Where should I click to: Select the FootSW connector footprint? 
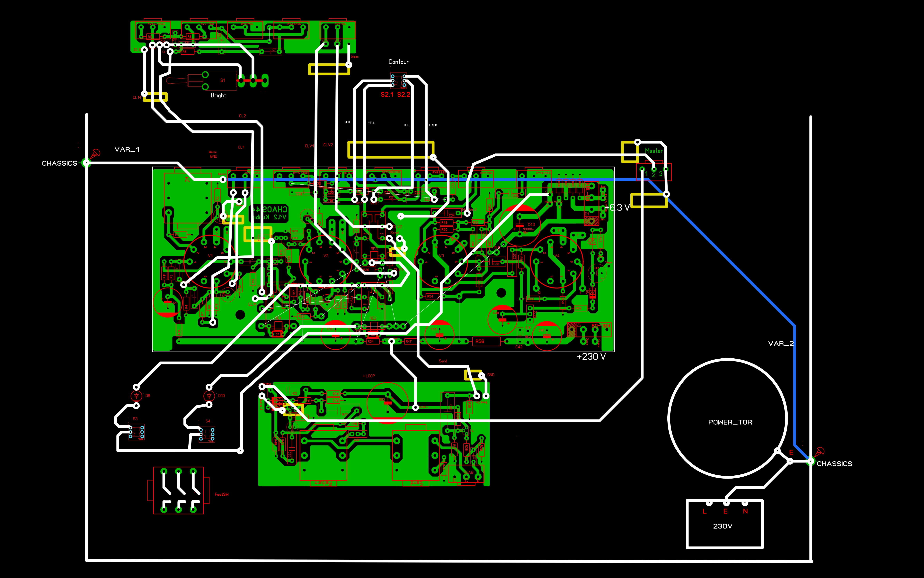tap(178, 490)
